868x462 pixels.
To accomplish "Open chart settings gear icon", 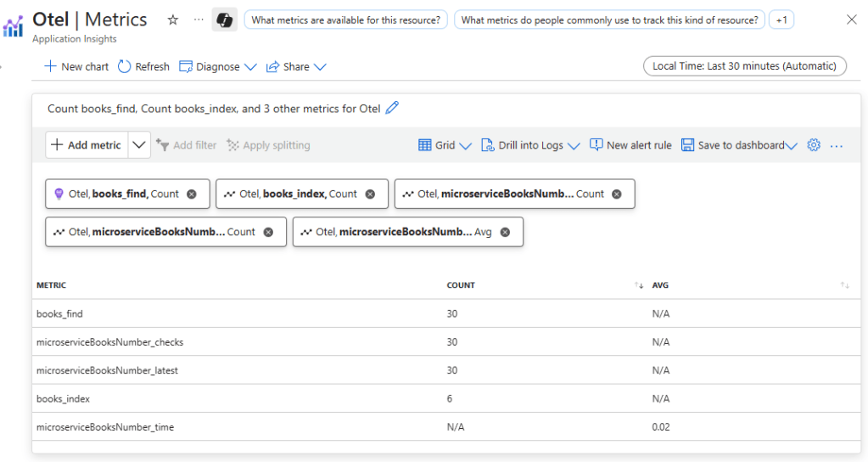I will click(814, 145).
